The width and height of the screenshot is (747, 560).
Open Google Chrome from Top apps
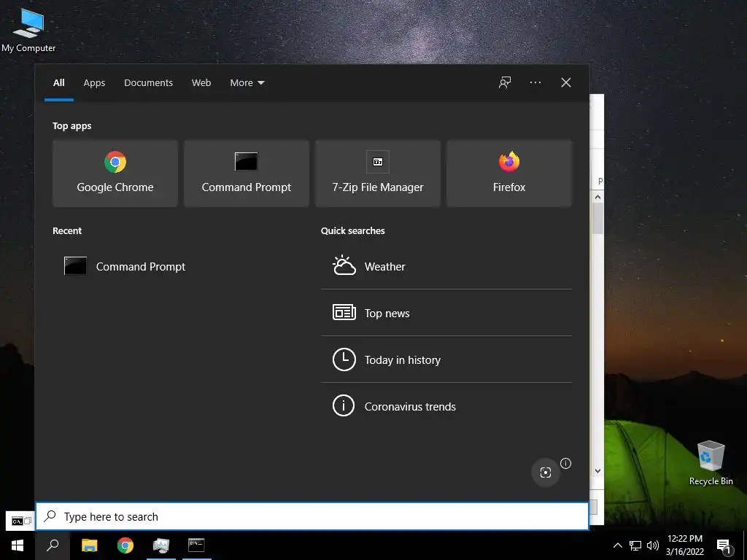(x=115, y=174)
